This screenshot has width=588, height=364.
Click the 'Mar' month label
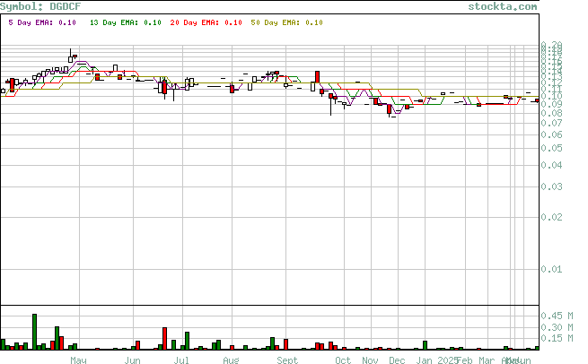click(x=487, y=360)
